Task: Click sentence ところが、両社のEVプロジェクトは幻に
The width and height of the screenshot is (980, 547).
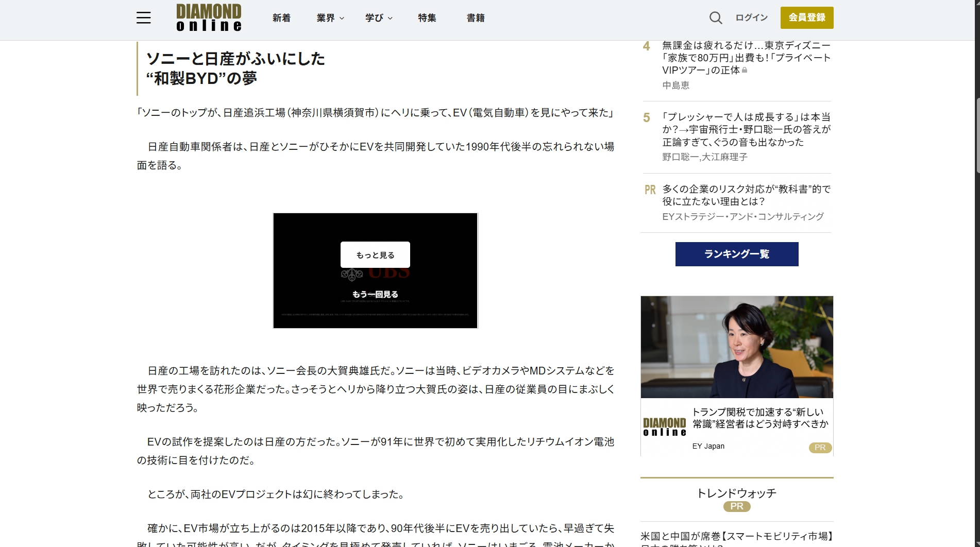Action: click(x=276, y=494)
